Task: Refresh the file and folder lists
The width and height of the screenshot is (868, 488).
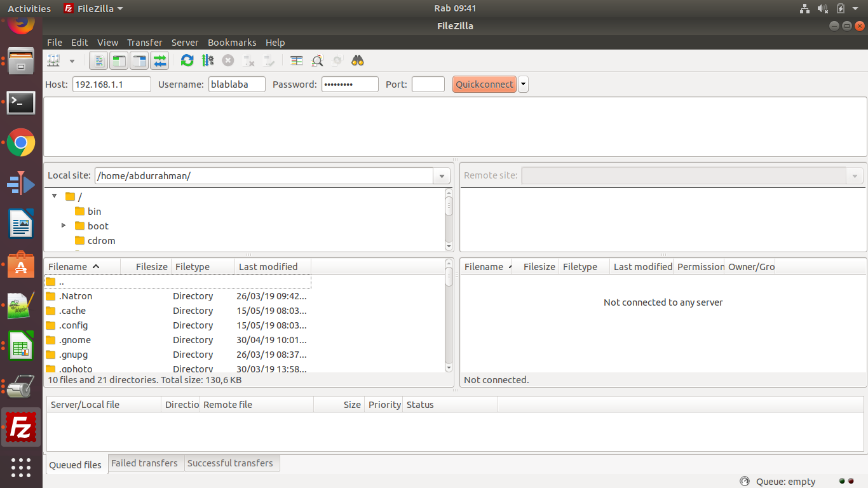Action: pos(187,60)
